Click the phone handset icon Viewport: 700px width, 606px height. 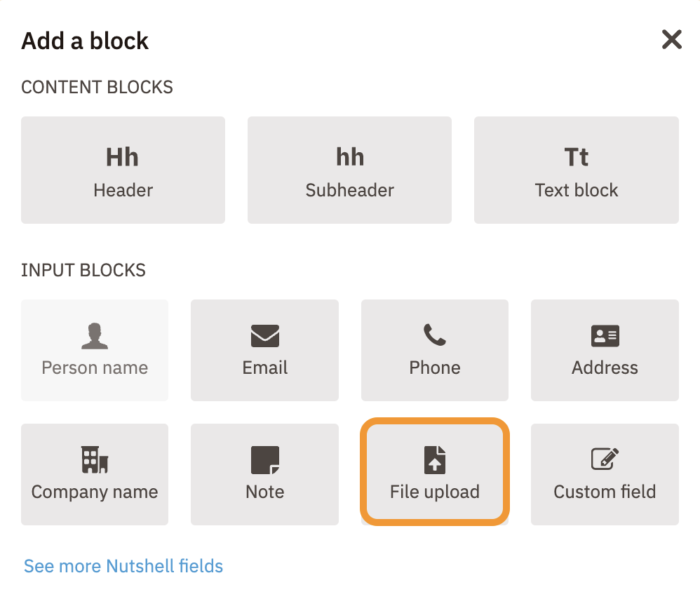pyautogui.click(x=435, y=337)
